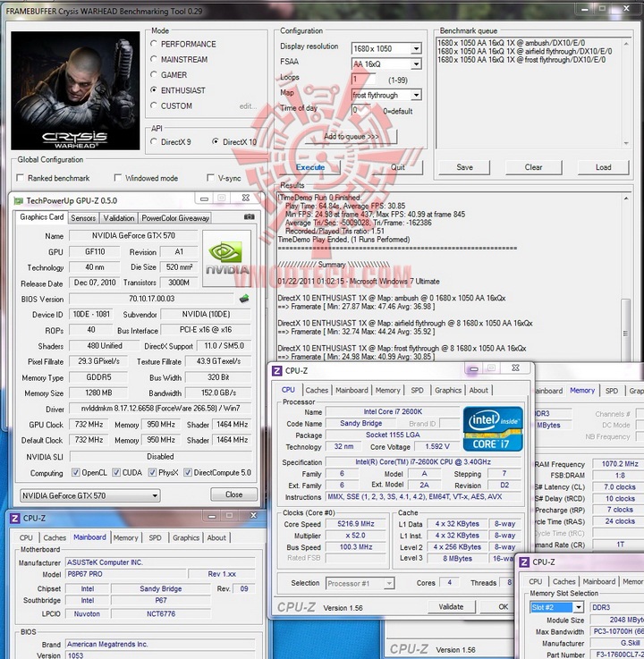Click the Results panel scroll up arrow
The width and height of the screenshot is (644, 659).
point(626,199)
